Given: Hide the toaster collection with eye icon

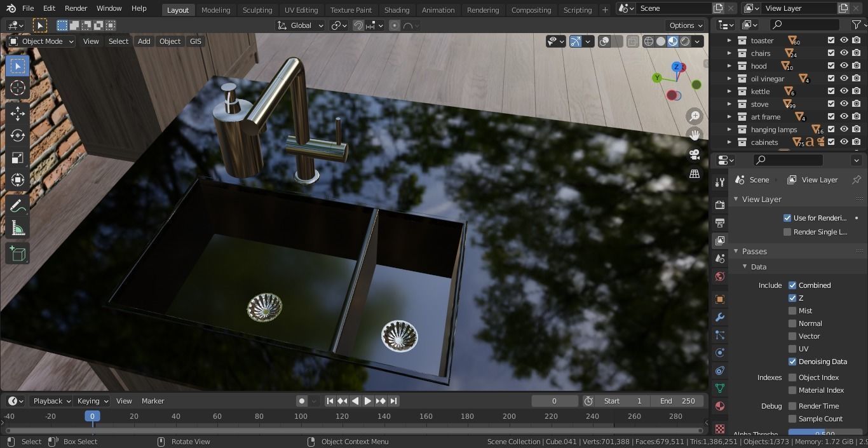Looking at the screenshot, I should pos(844,40).
